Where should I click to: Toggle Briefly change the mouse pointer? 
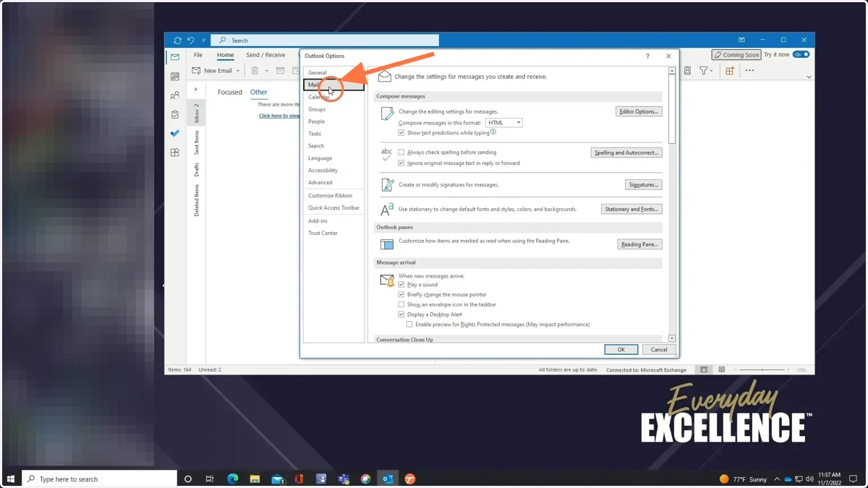tap(401, 295)
